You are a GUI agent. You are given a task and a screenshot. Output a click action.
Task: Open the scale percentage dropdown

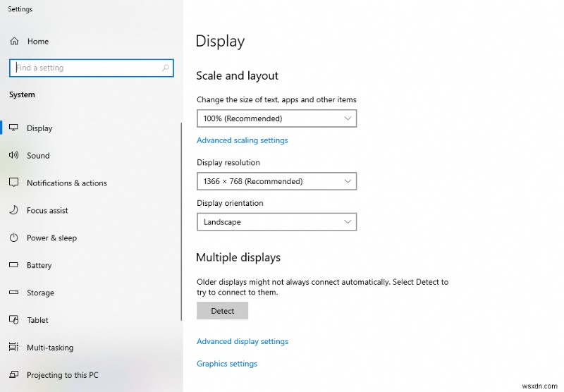coord(276,119)
